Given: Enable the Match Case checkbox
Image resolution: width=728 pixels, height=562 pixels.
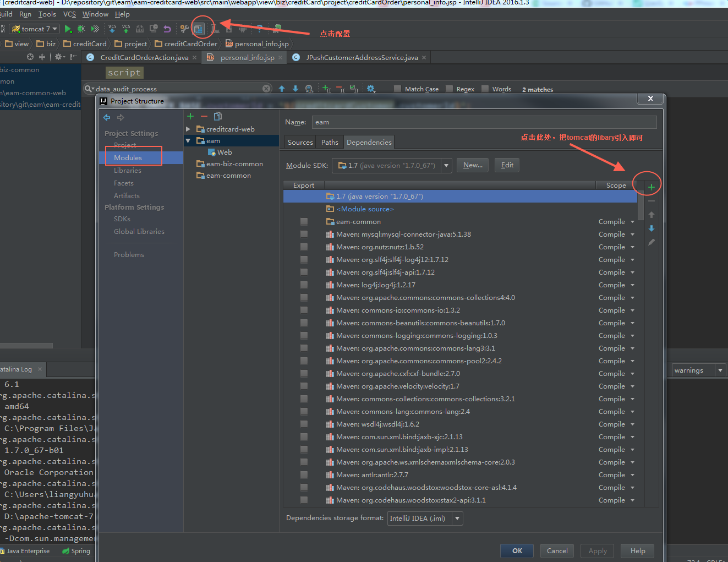Looking at the screenshot, I should pyautogui.click(x=397, y=89).
